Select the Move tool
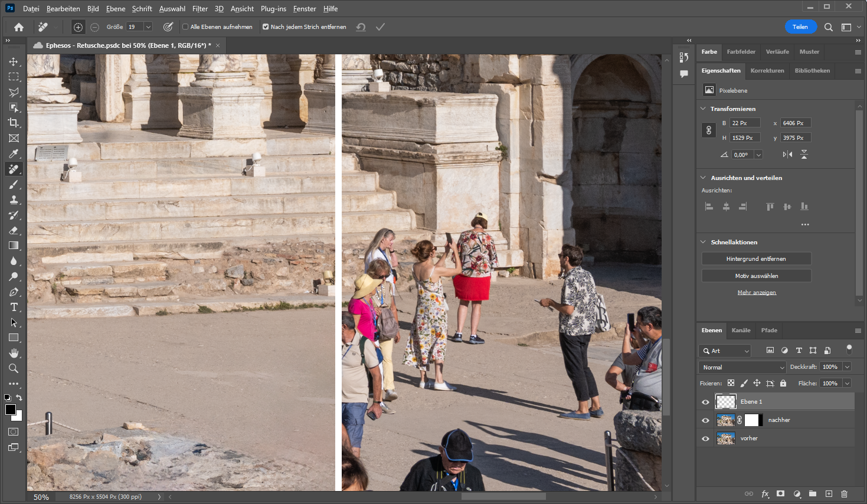The image size is (867, 504). [x=14, y=62]
